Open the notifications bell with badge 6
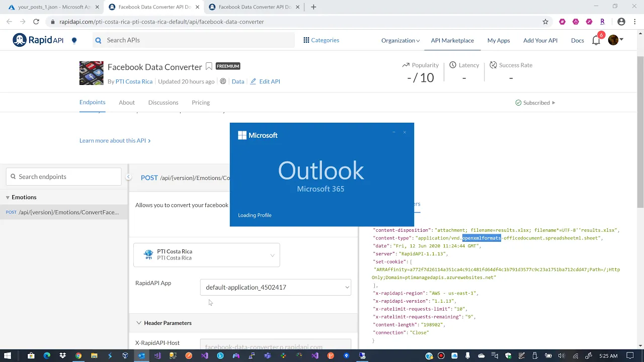This screenshot has height=362, width=644. tap(596, 40)
